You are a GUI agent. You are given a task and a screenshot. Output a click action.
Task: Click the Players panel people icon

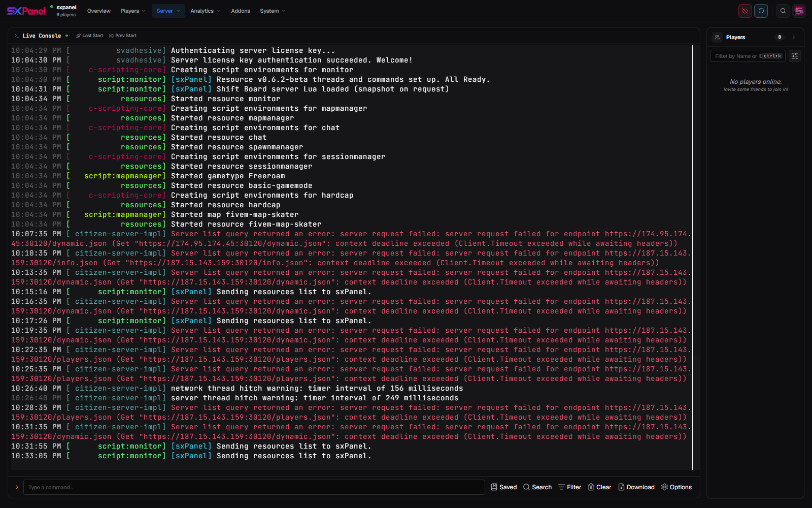(717, 37)
